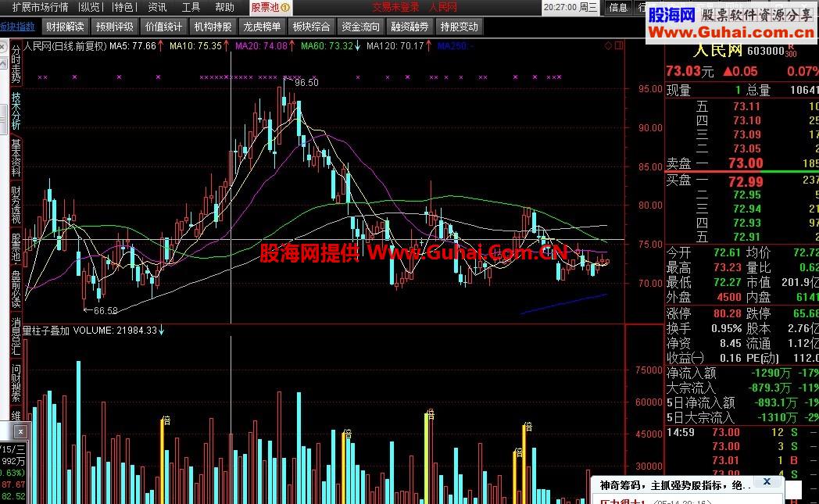Click the 14:59 trade tick row
Viewport: 819px width, 504px height.
(742, 432)
